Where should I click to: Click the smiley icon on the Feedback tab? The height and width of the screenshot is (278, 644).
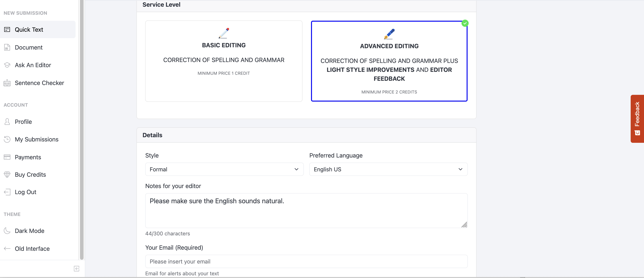click(637, 133)
